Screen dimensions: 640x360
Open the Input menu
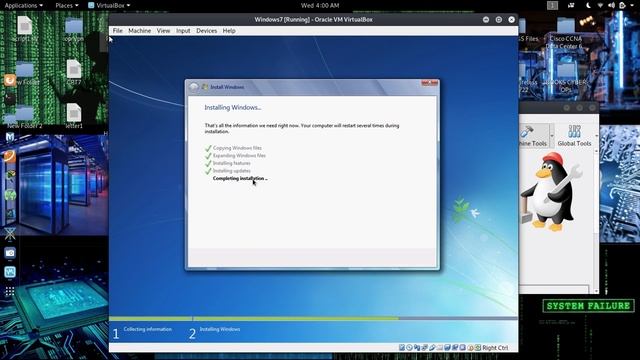(183, 31)
